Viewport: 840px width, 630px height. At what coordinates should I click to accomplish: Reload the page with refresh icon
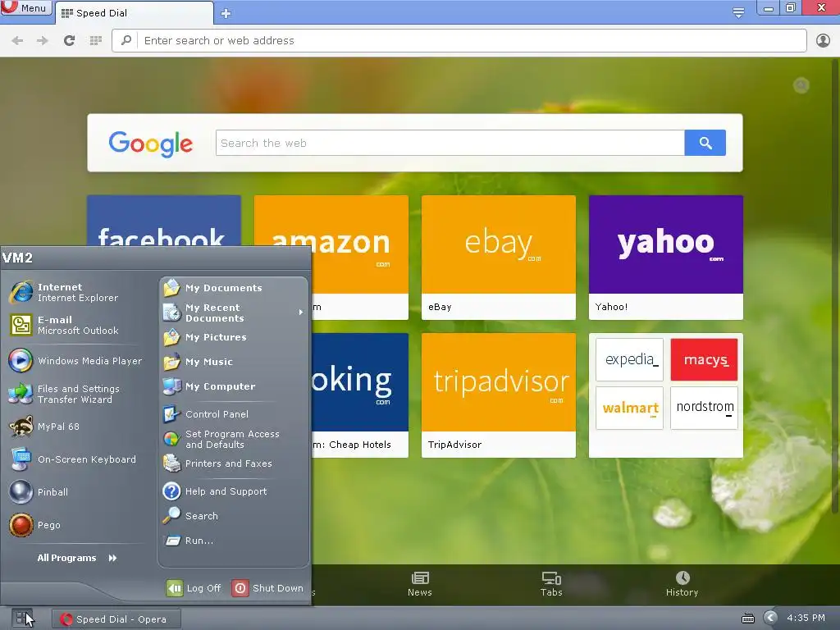[x=69, y=41]
